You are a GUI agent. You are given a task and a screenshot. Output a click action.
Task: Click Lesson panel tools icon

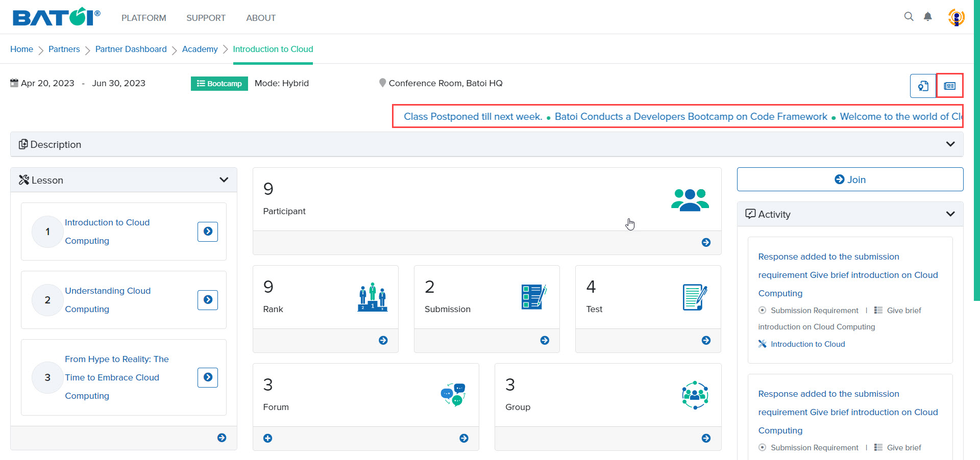(x=24, y=180)
